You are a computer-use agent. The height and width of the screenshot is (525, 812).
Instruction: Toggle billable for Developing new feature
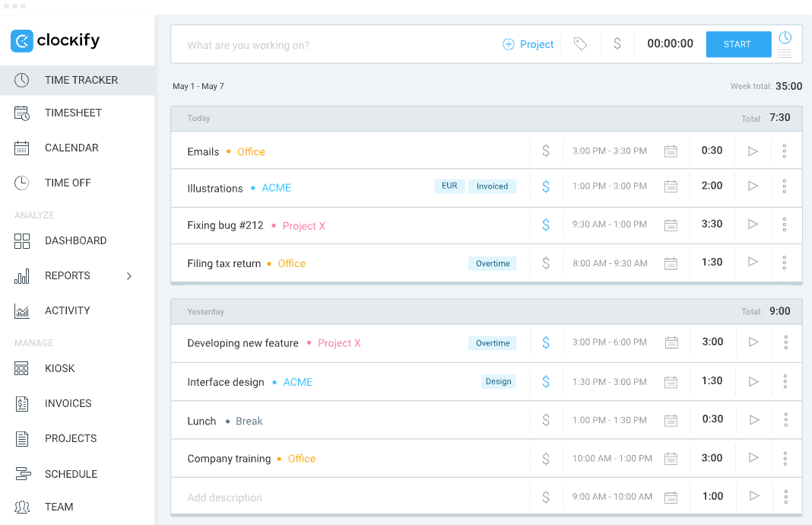coord(546,342)
